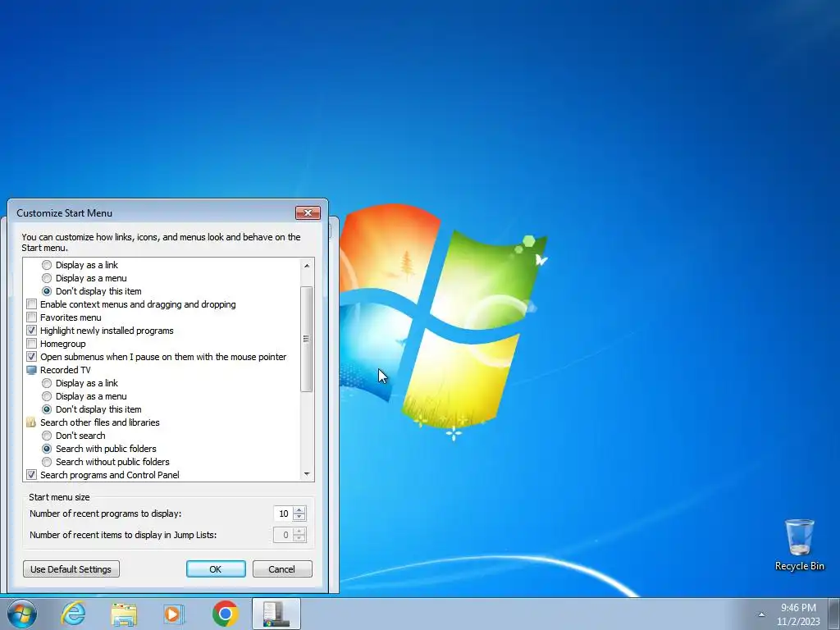
Task: Click the Search other files and libraries icon
Action: click(x=32, y=422)
